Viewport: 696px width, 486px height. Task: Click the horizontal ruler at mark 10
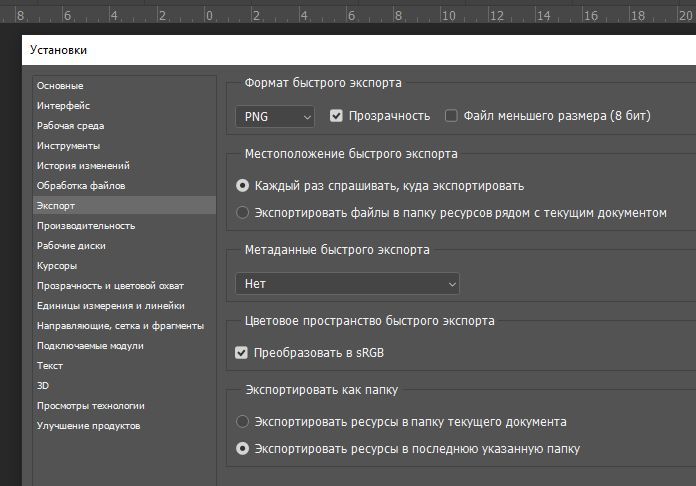click(x=448, y=16)
